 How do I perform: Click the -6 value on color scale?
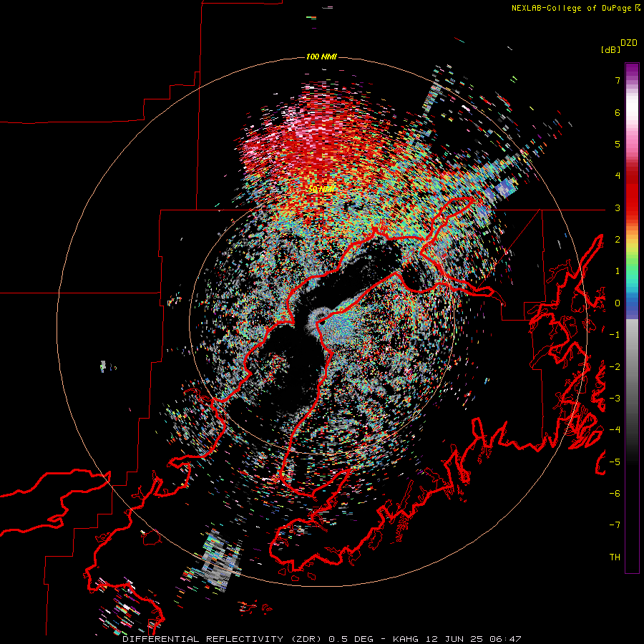pos(615,494)
